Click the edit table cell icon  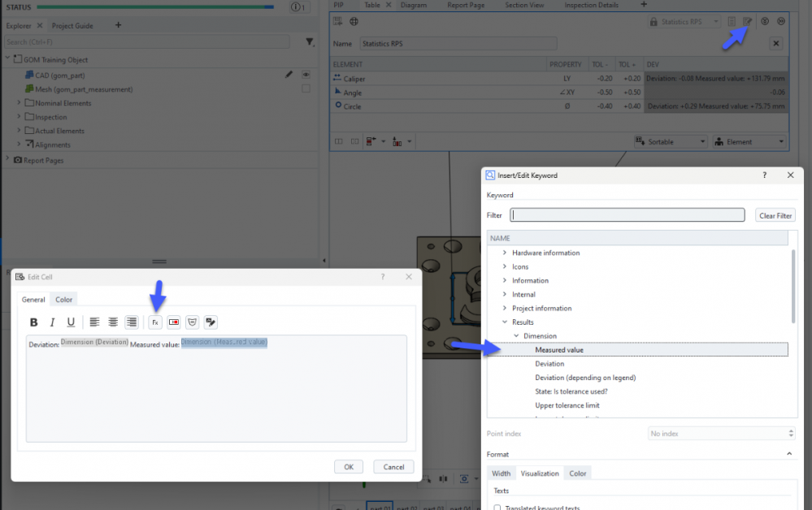click(x=748, y=21)
